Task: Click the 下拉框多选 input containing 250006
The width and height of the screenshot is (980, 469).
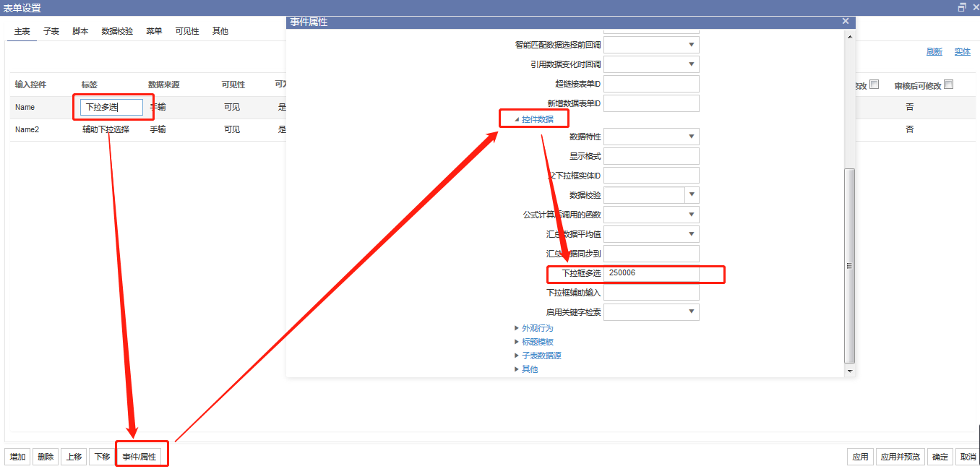Action: [650, 275]
